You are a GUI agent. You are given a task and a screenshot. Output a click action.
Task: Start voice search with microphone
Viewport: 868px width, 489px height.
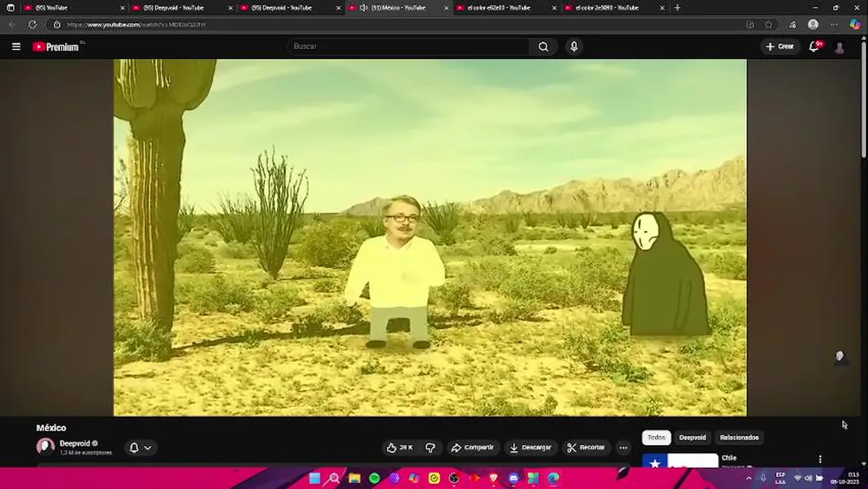(574, 46)
